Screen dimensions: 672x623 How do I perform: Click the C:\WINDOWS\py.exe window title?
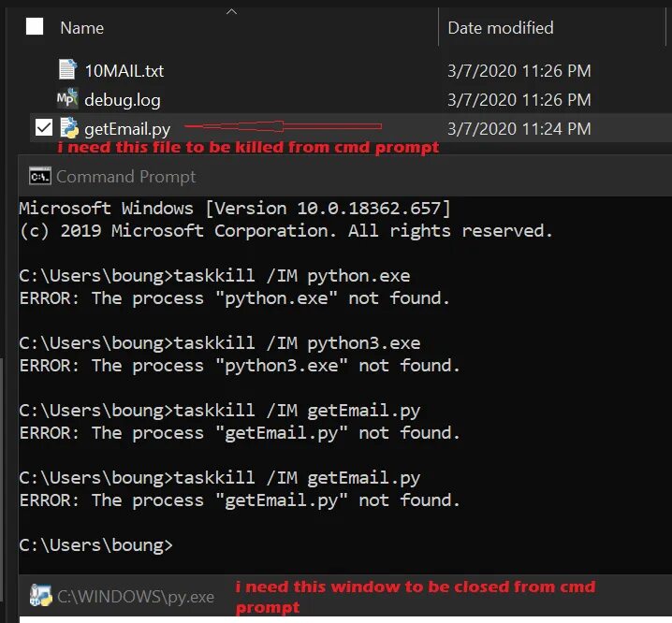coord(136,596)
